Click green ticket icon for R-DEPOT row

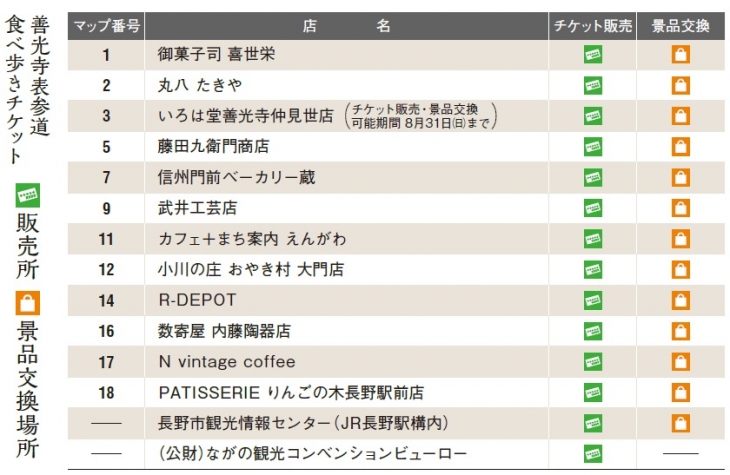pos(593,300)
